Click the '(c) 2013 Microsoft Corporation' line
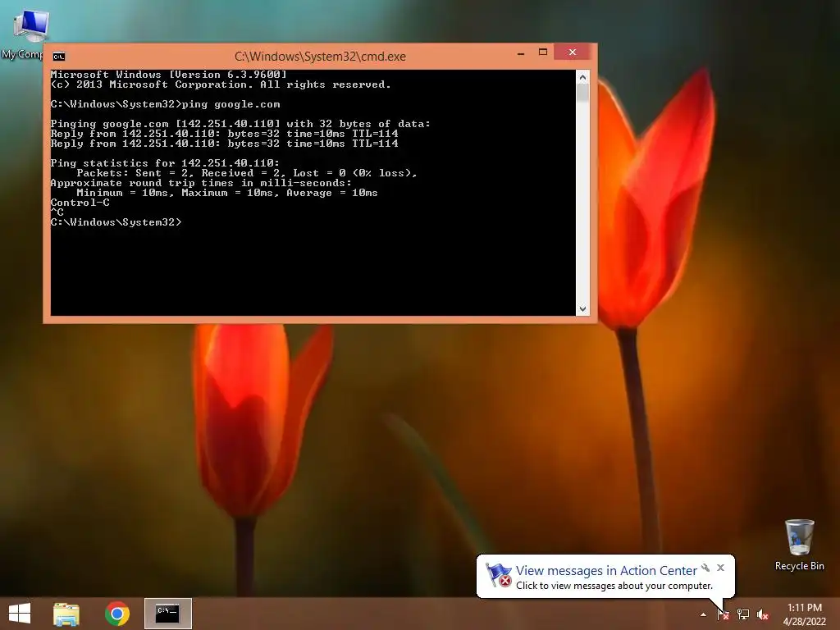The image size is (840, 630). [x=221, y=84]
